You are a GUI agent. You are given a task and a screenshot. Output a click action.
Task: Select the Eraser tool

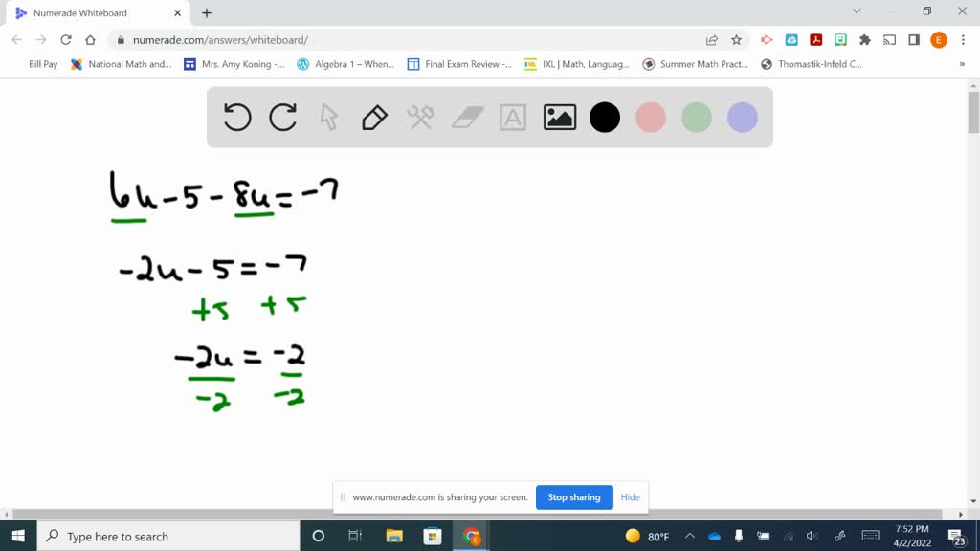click(466, 117)
